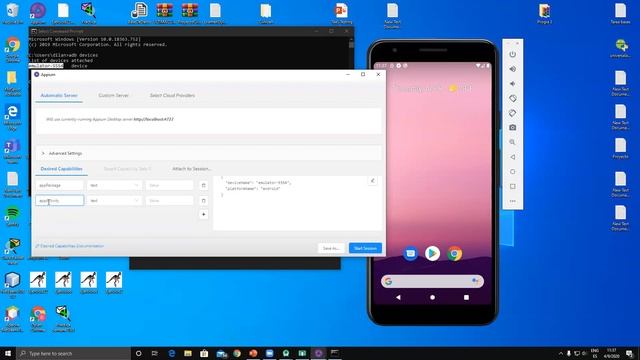Click the emulator volume up icon
This screenshot has height=360, width=640.
pos(513,69)
